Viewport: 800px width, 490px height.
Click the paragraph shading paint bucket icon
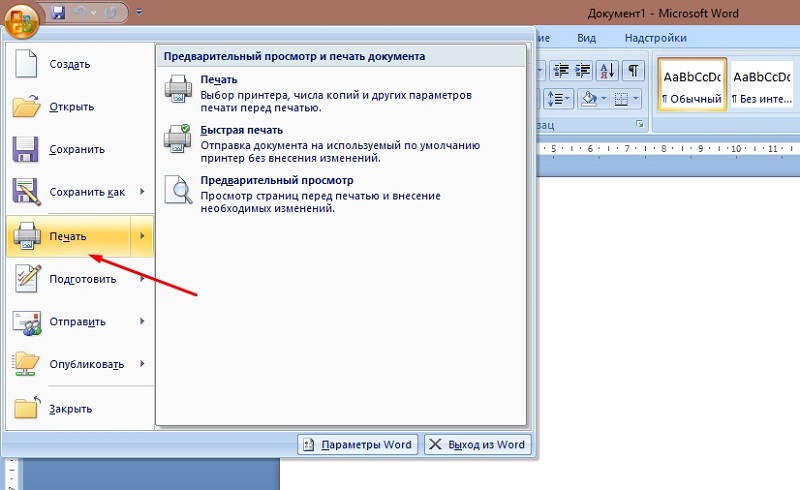point(588,98)
